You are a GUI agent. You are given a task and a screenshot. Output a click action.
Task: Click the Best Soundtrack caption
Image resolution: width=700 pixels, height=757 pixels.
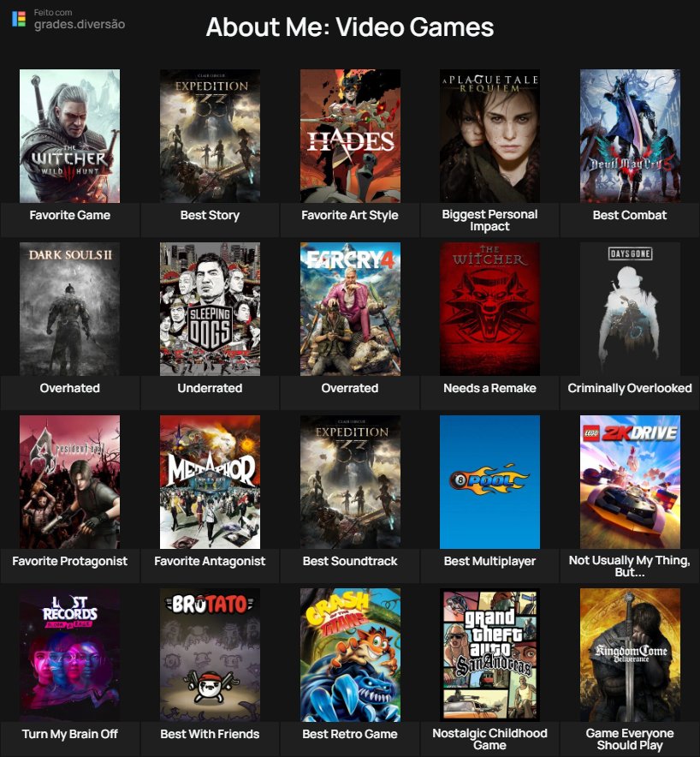[350, 561]
